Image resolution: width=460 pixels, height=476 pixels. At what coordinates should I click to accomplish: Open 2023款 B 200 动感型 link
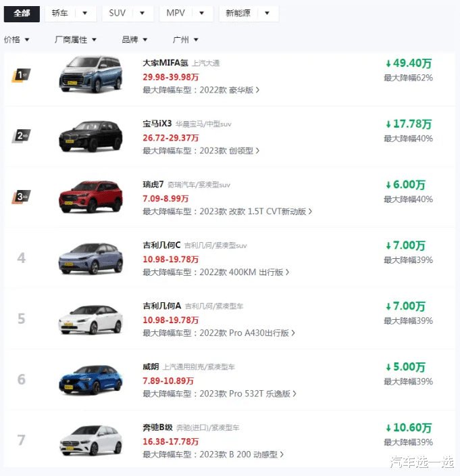click(x=241, y=454)
